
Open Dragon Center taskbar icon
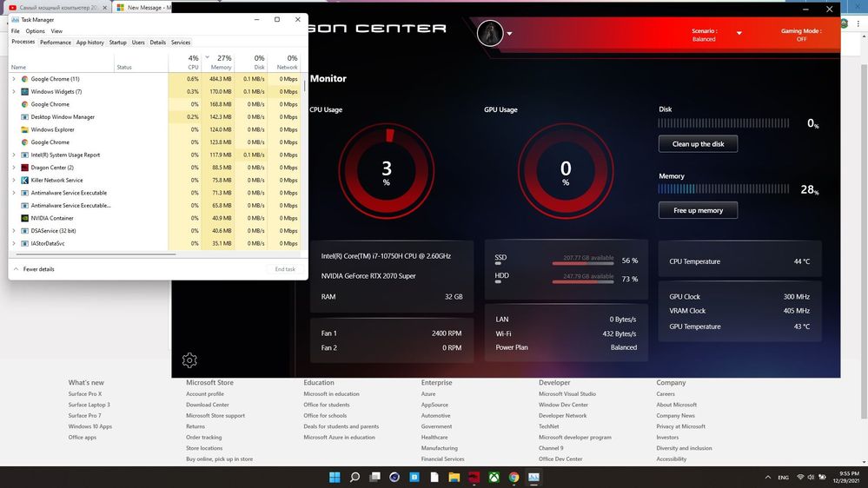tap(474, 477)
